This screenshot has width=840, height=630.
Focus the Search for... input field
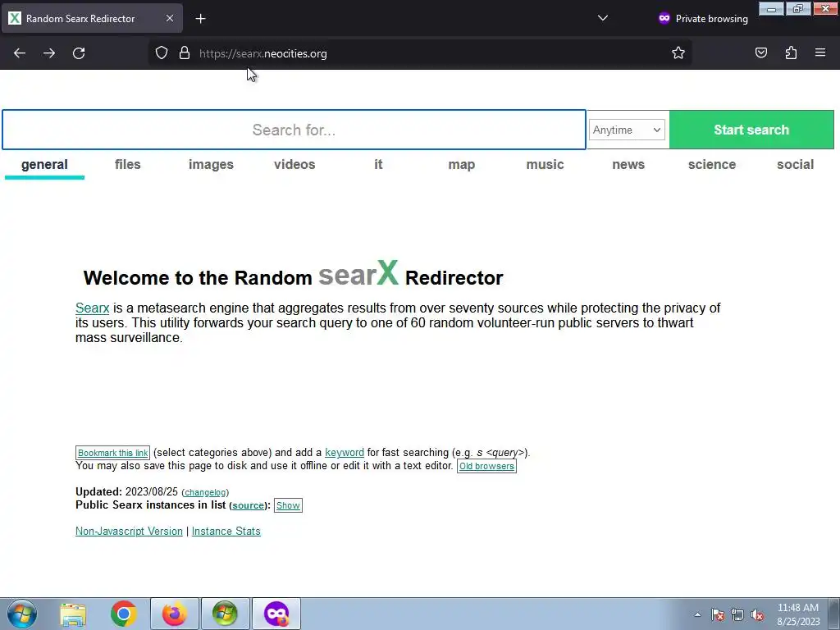[294, 130]
